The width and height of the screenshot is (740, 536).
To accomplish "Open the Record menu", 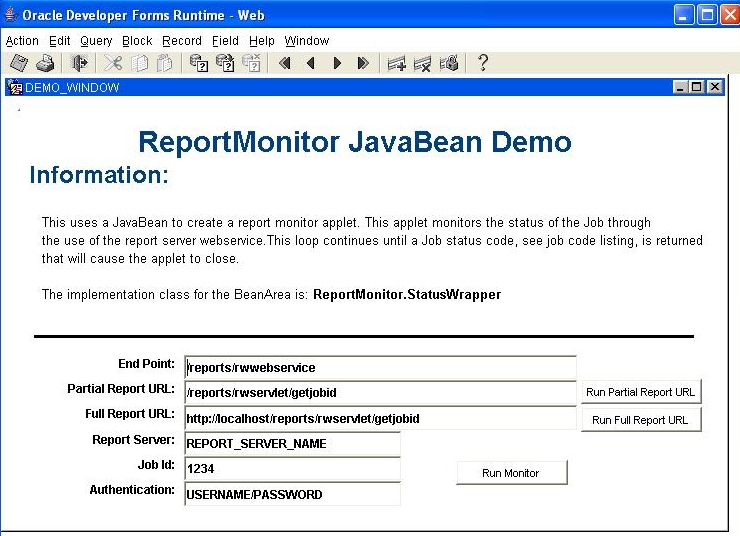I will [182, 41].
